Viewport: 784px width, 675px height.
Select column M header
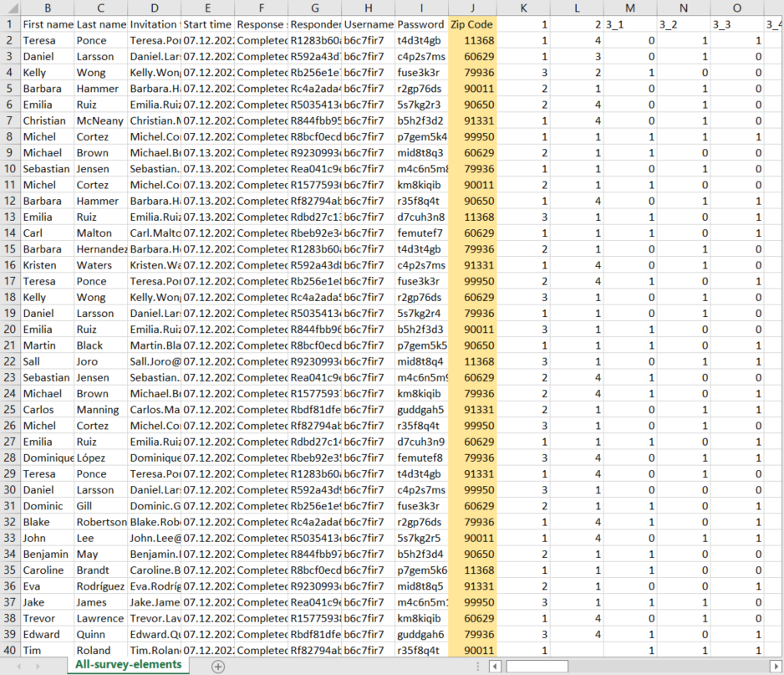[x=629, y=8]
